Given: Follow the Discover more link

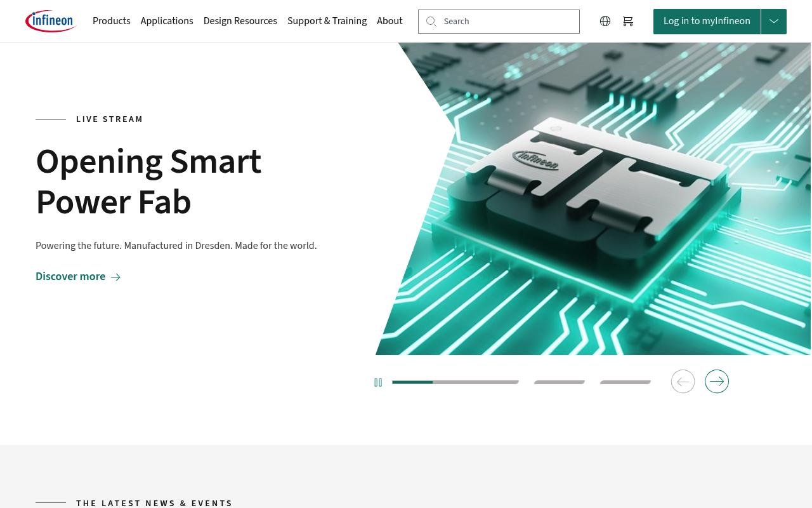Looking at the screenshot, I should click(x=78, y=276).
